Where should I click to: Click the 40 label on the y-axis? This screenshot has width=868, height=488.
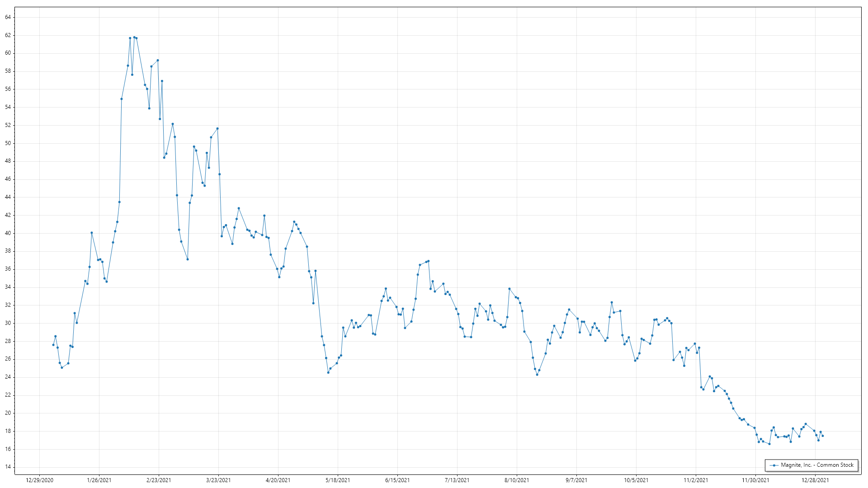tap(8, 233)
